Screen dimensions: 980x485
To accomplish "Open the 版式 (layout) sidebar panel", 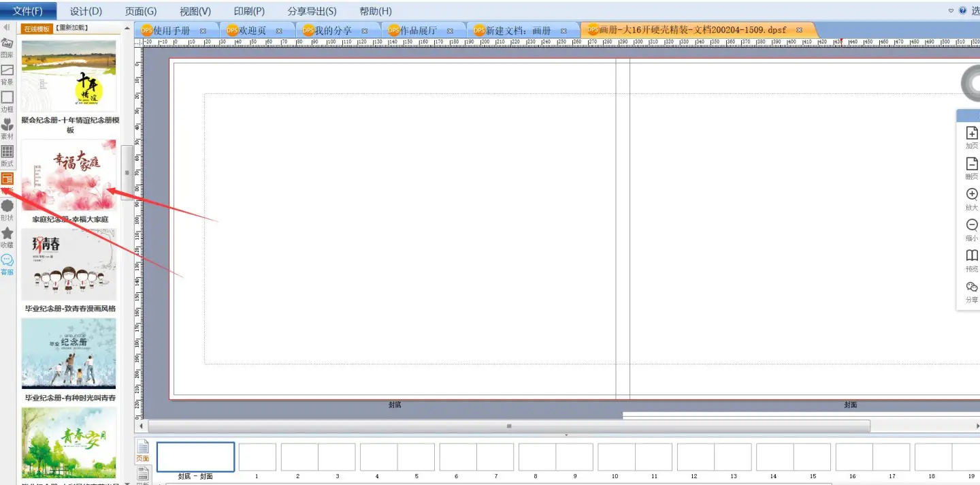I will [7, 156].
